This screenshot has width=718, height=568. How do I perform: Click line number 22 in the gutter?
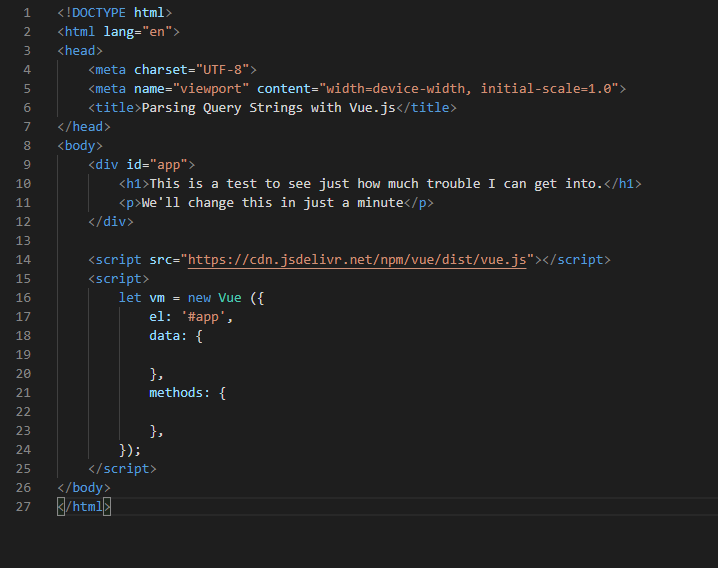[23, 412]
